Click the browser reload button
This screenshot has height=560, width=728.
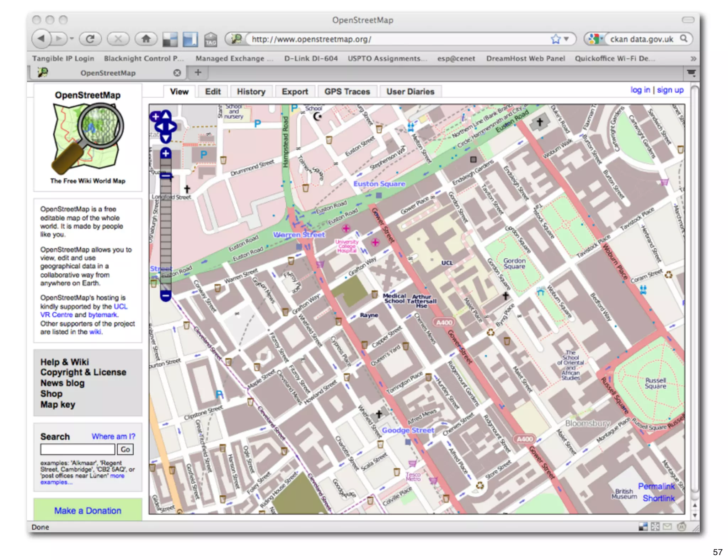(x=90, y=39)
